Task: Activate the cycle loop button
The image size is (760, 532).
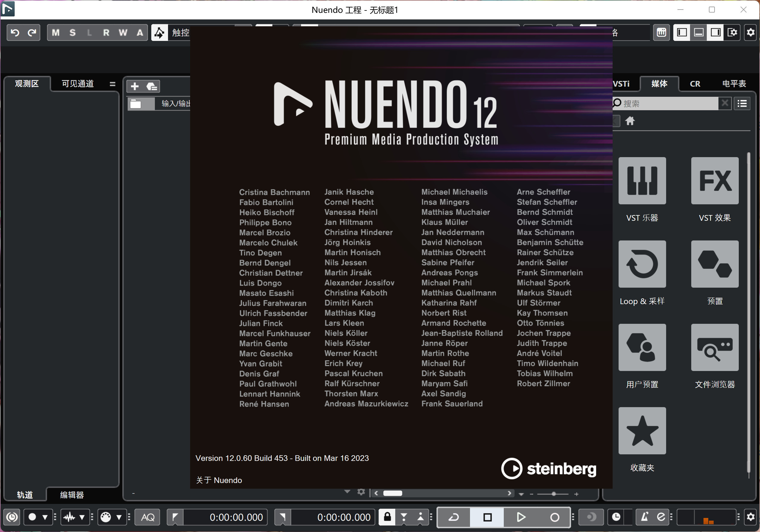Action: click(x=454, y=517)
